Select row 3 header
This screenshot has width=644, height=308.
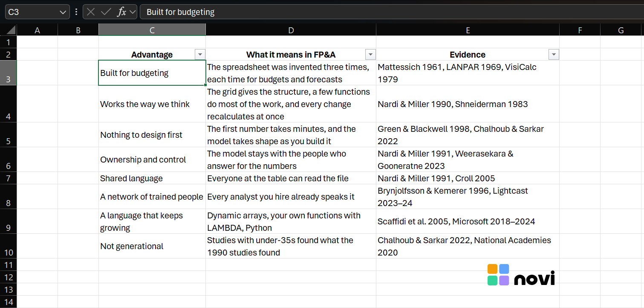tap(9, 73)
